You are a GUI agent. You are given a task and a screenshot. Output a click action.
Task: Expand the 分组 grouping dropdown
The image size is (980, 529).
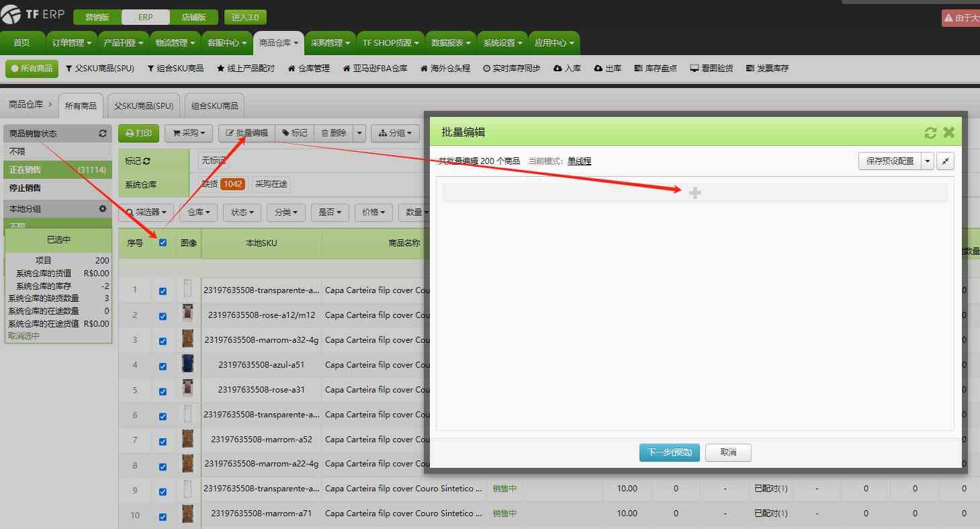[395, 132]
